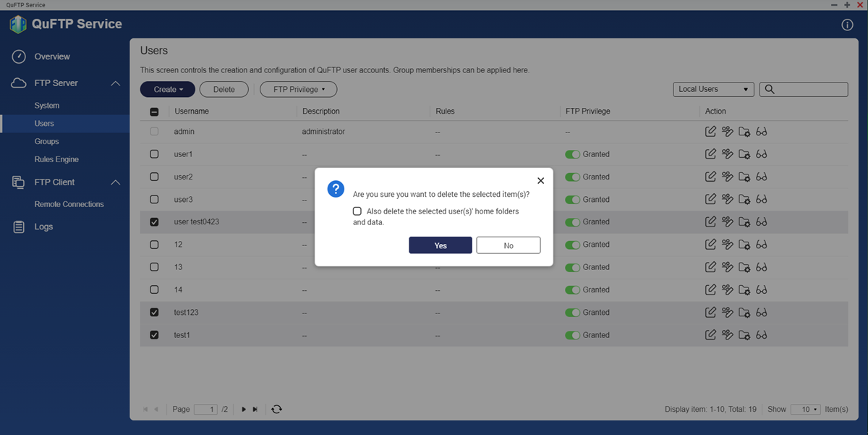
Task: Confirm deletion by clicking Yes
Action: pos(441,245)
